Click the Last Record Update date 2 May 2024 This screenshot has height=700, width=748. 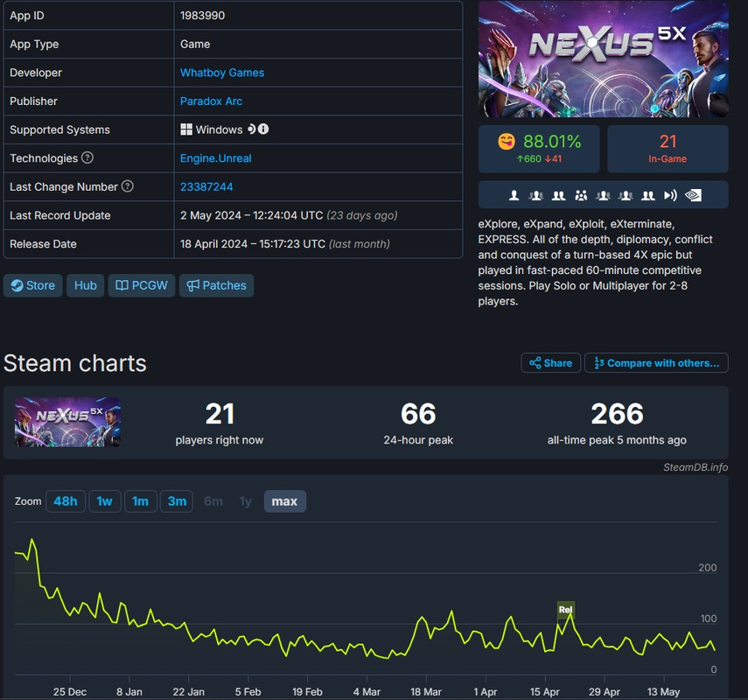pyautogui.click(x=252, y=215)
